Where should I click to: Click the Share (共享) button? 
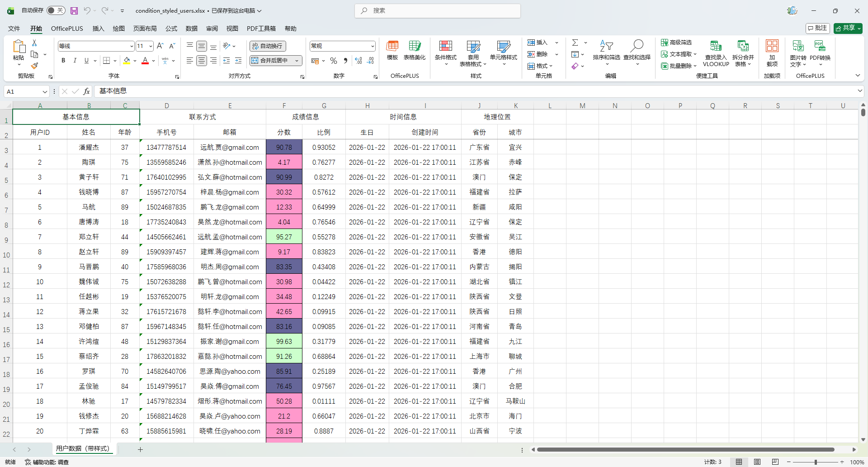[x=848, y=28]
